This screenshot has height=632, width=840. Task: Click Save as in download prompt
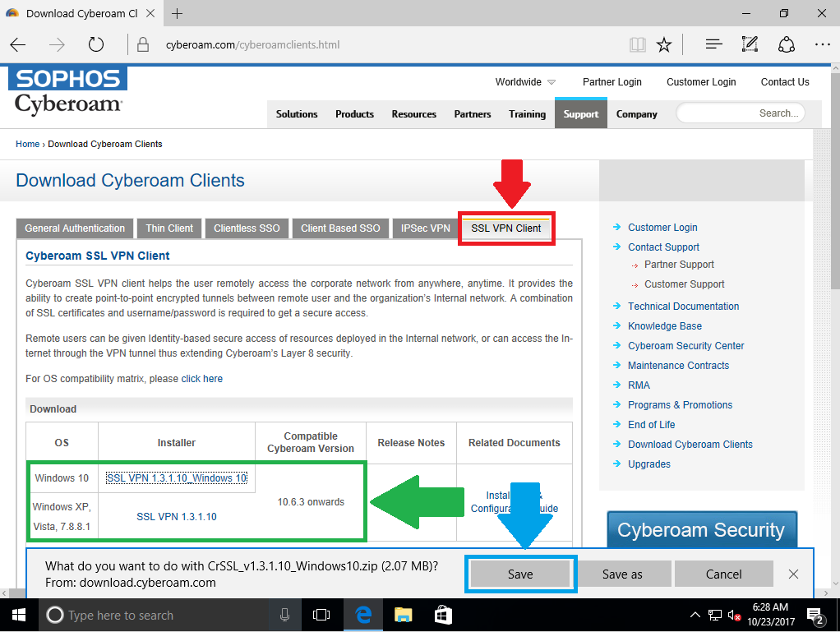[622, 574]
